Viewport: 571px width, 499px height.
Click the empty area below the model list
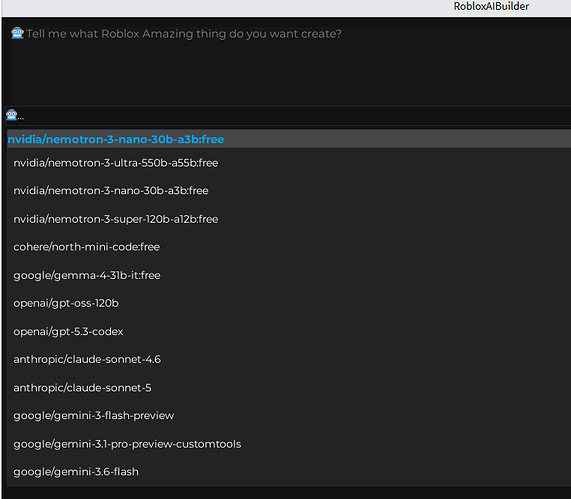(x=288, y=493)
